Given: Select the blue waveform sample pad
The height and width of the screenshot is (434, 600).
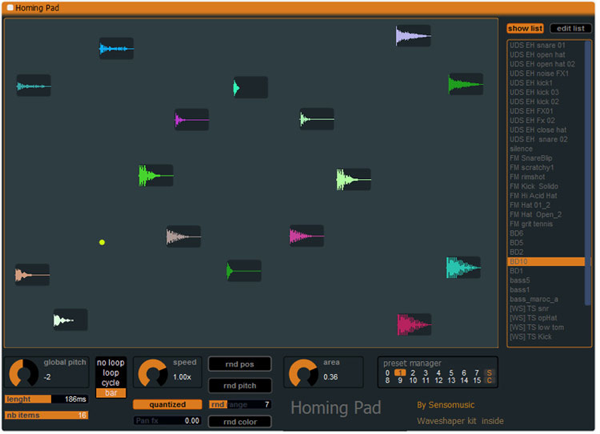Looking at the screenshot, I should click(x=116, y=48).
